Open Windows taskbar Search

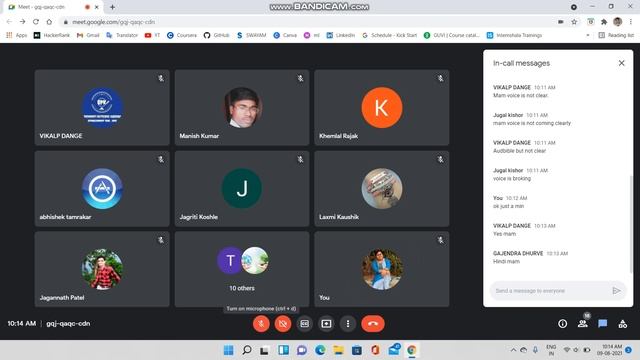247,350
